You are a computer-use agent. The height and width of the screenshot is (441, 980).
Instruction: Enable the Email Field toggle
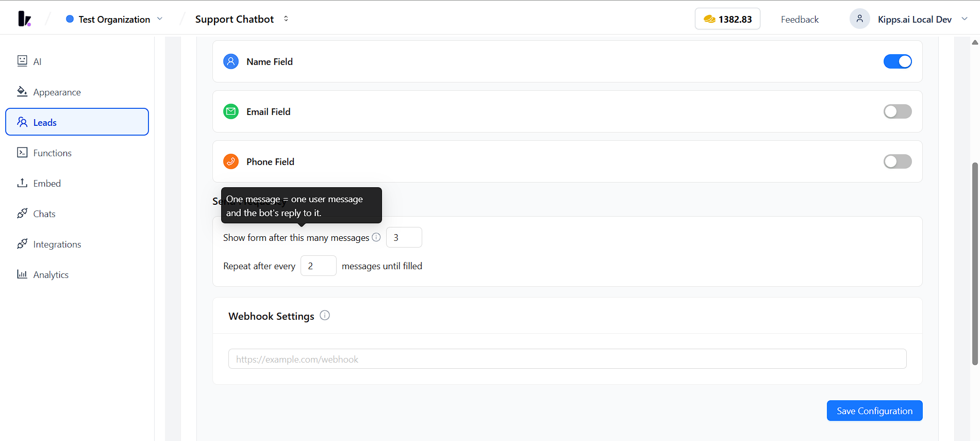[x=898, y=111]
